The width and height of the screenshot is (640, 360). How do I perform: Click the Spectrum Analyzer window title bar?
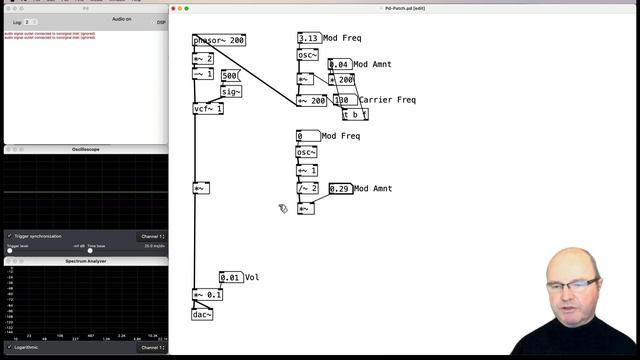[x=86, y=261]
